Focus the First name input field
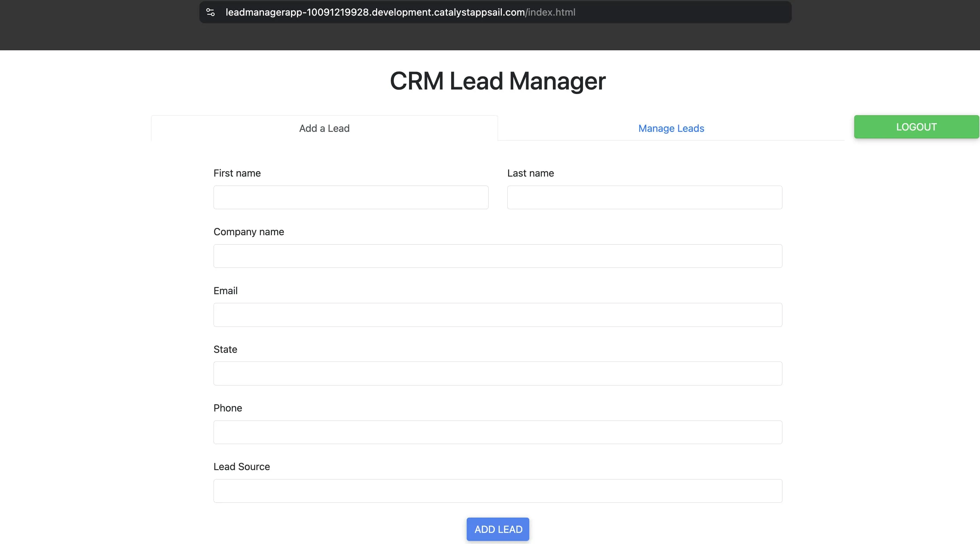The image size is (980, 544). 351,197
